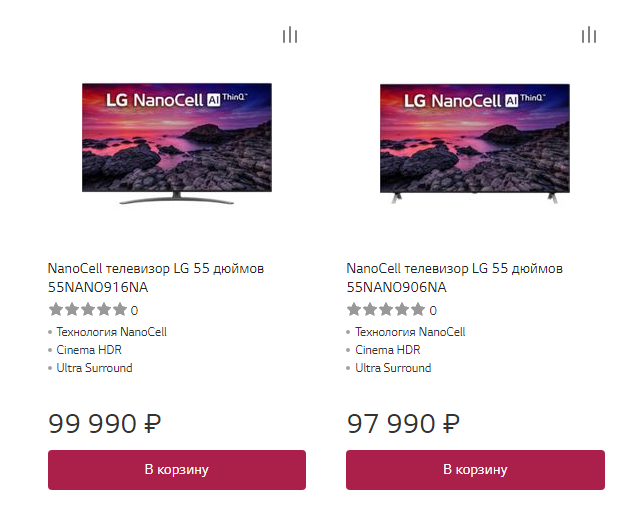This screenshot has width=624, height=507.
Task: Click the 97 990 ₽ price
Action: [x=403, y=423]
